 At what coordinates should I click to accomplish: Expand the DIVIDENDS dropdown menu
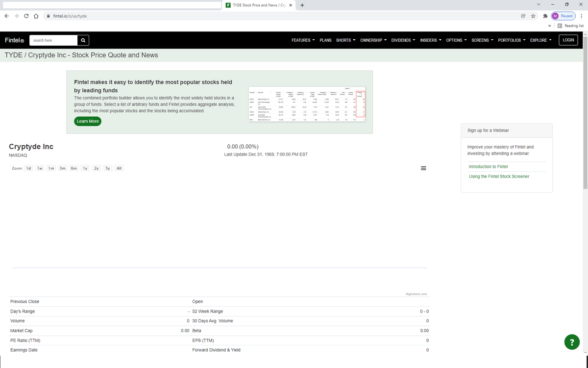pyautogui.click(x=403, y=40)
